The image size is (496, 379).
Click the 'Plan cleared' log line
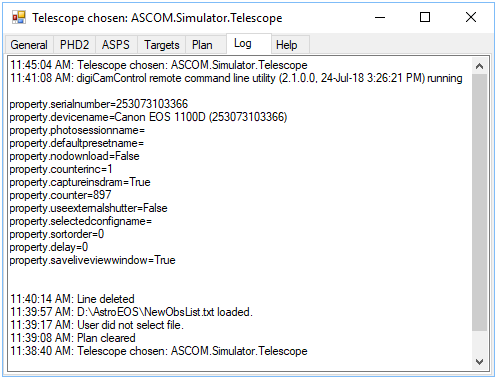73,338
